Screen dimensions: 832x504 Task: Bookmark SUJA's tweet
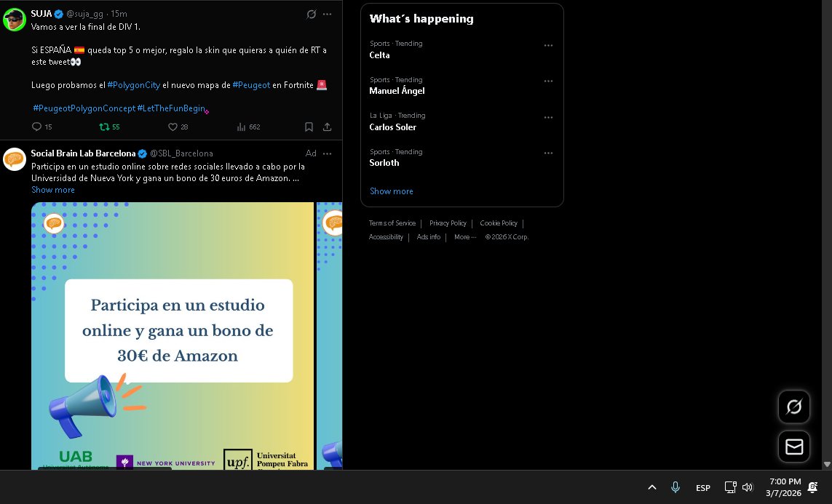click(309, 127)
